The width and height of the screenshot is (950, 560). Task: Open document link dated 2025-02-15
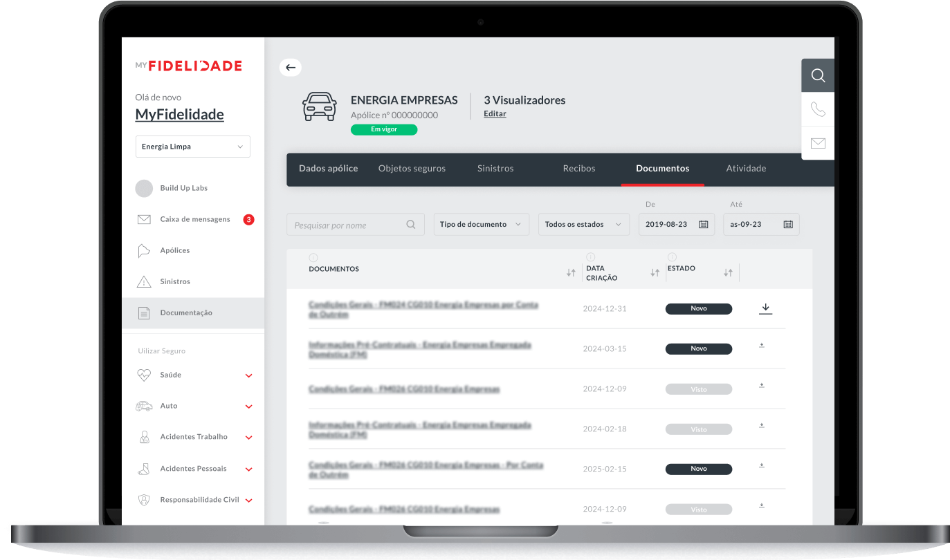(426, 469)
